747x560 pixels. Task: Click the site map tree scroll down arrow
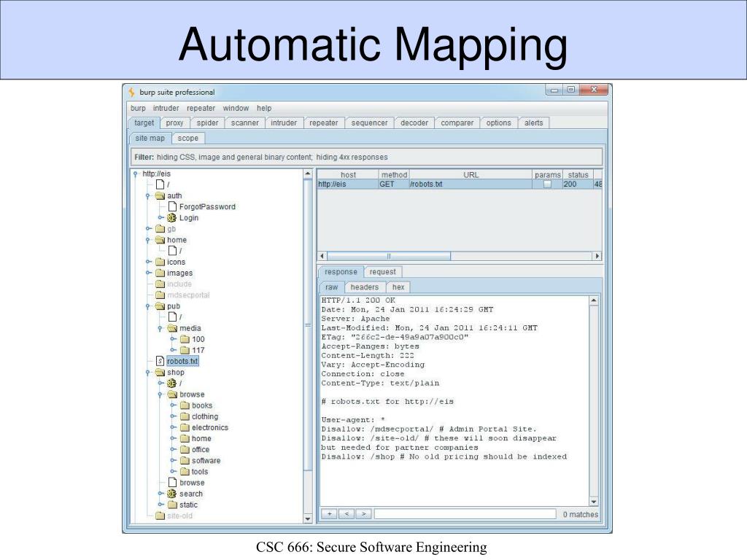(307, 518)
